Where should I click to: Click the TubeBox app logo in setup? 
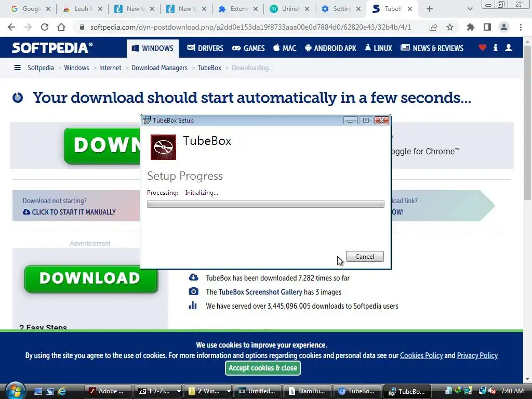click(163, 147)
